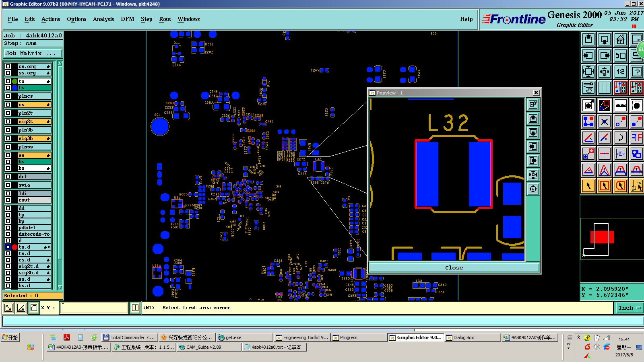
Task: Click the exclamation mark button beside XY field
Action: [135, 308]
